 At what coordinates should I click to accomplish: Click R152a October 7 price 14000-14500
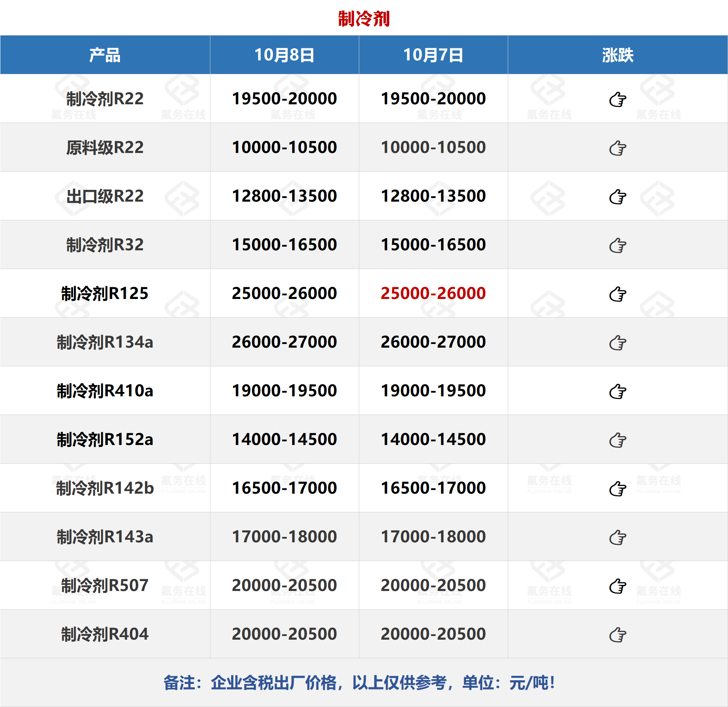click(x=433, y=439)
